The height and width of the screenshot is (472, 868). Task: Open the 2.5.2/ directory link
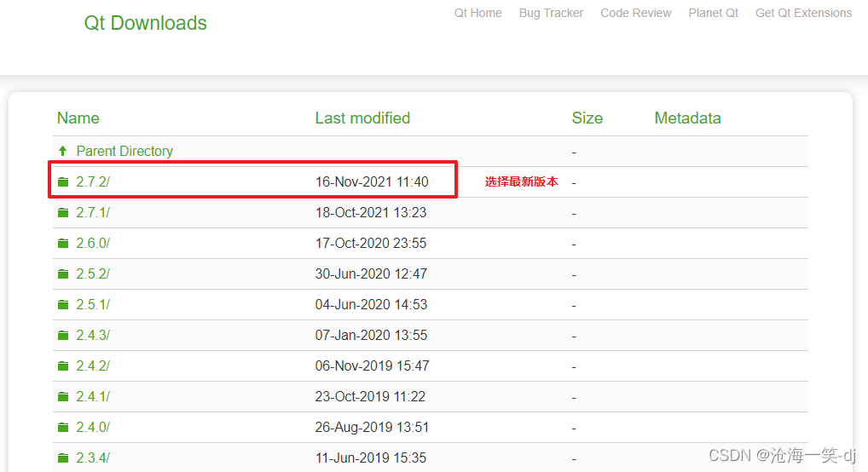[93, 273]
